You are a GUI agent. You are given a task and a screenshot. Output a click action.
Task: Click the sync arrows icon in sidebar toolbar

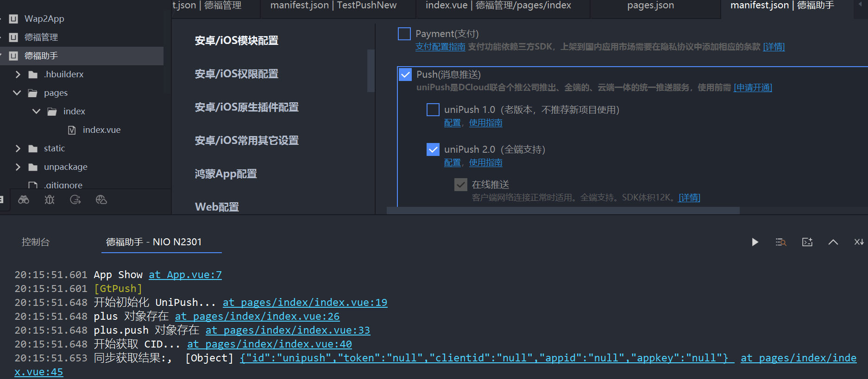(x=75, y=200)
